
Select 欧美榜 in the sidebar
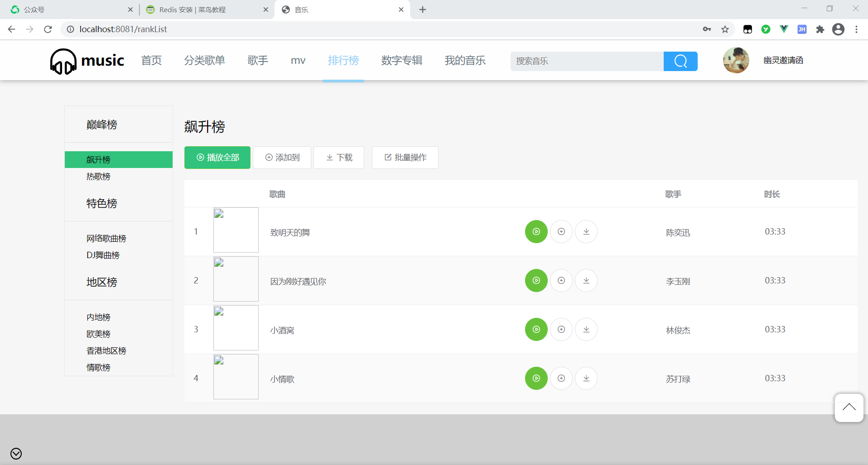click(x=98, y=334)
